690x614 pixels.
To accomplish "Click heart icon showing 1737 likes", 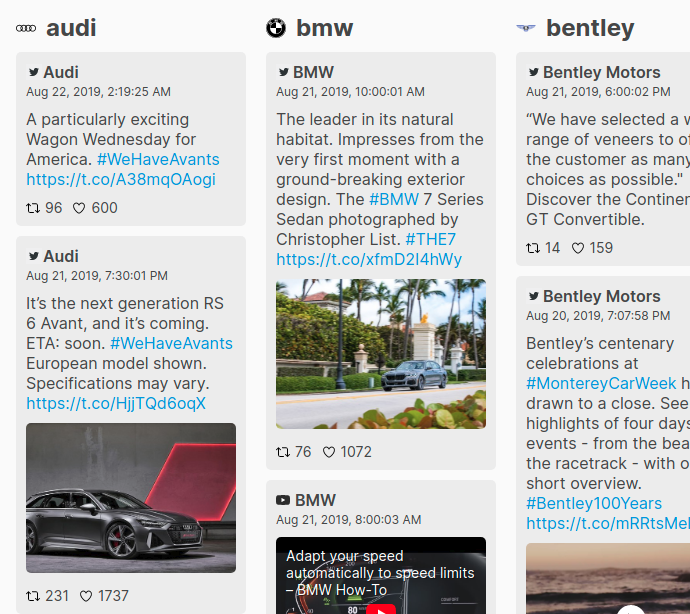I will pos(86,596).
